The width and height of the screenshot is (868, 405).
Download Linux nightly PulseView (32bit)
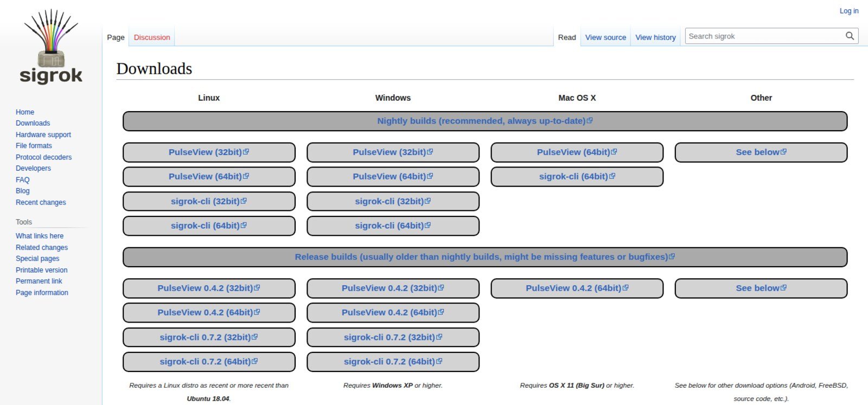click(209, 152)
